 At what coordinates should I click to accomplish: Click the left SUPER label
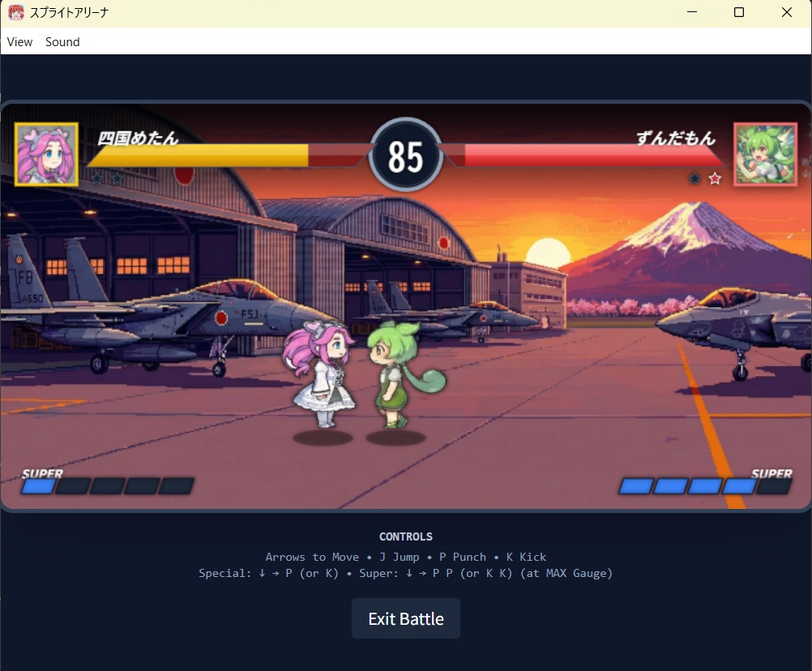tap(42, 473)
